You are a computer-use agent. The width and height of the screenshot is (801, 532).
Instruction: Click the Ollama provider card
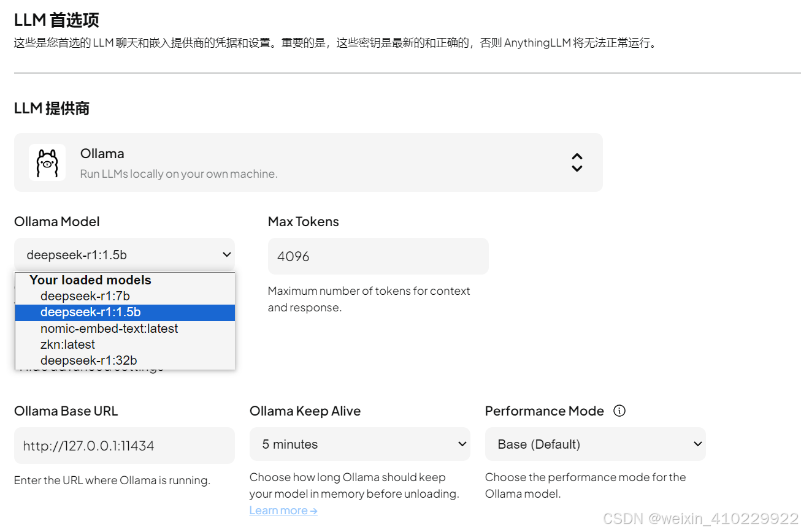click(309, 162)
